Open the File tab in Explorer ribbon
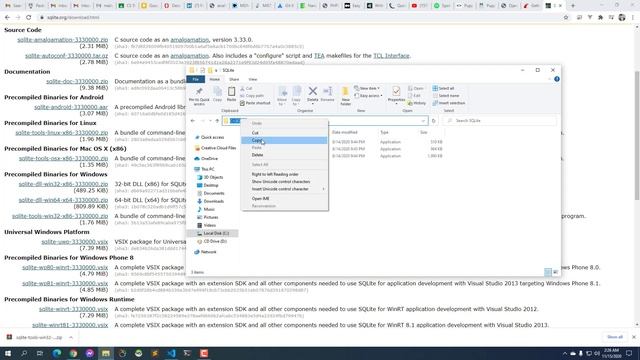 [196, 79]
